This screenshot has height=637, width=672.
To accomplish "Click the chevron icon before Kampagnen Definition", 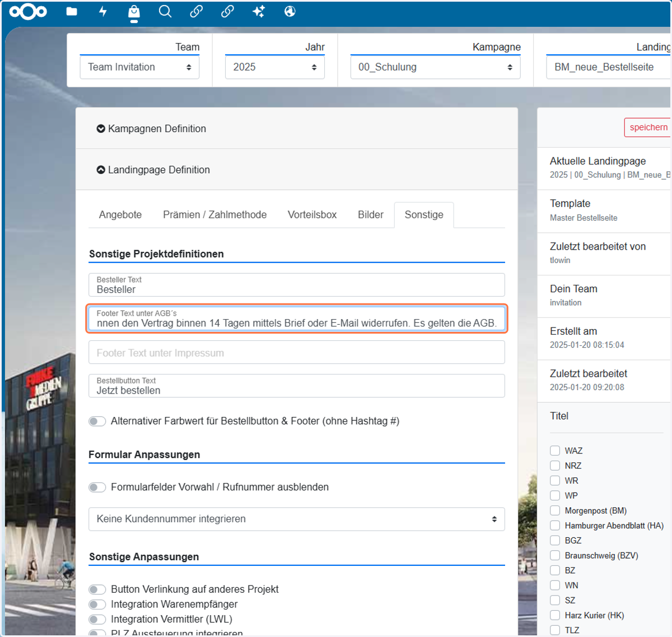I will (x=101, y=129).
